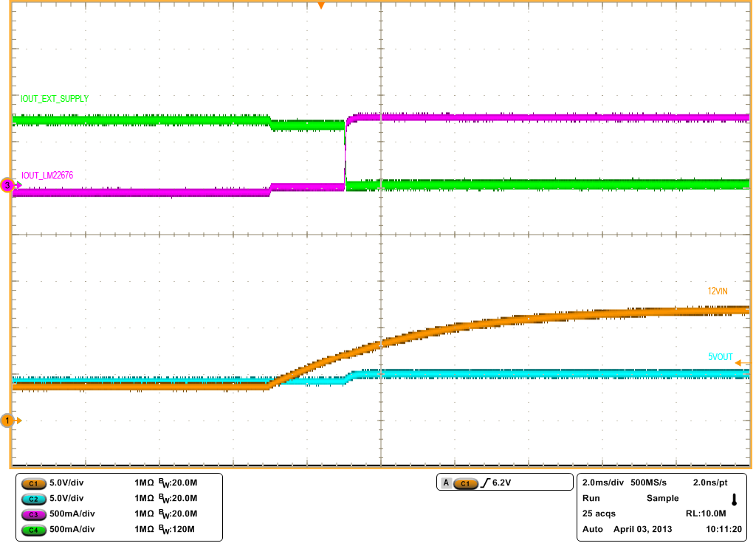Click C4 500mA/div scale value
756x543 pixels.
(x=72, y=529)
